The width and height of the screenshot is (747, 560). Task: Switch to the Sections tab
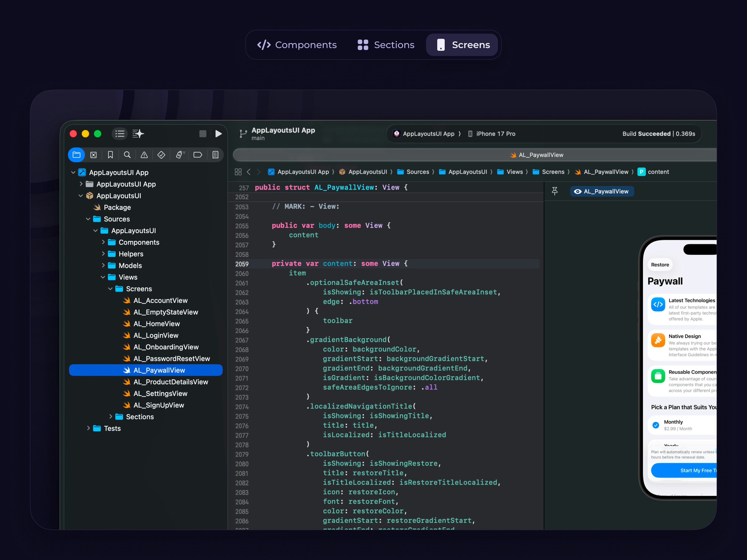point(386,45)
